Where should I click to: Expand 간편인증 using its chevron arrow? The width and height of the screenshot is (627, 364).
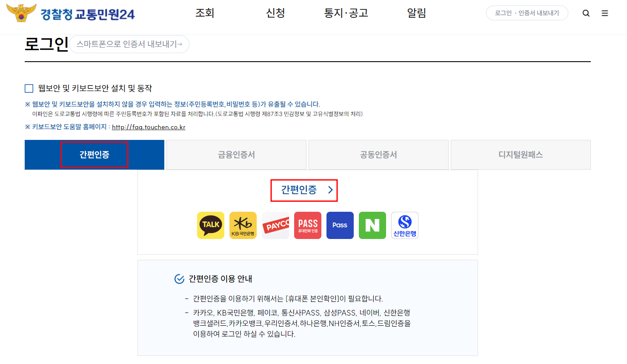pyautogui.click(x=330, y=190)
